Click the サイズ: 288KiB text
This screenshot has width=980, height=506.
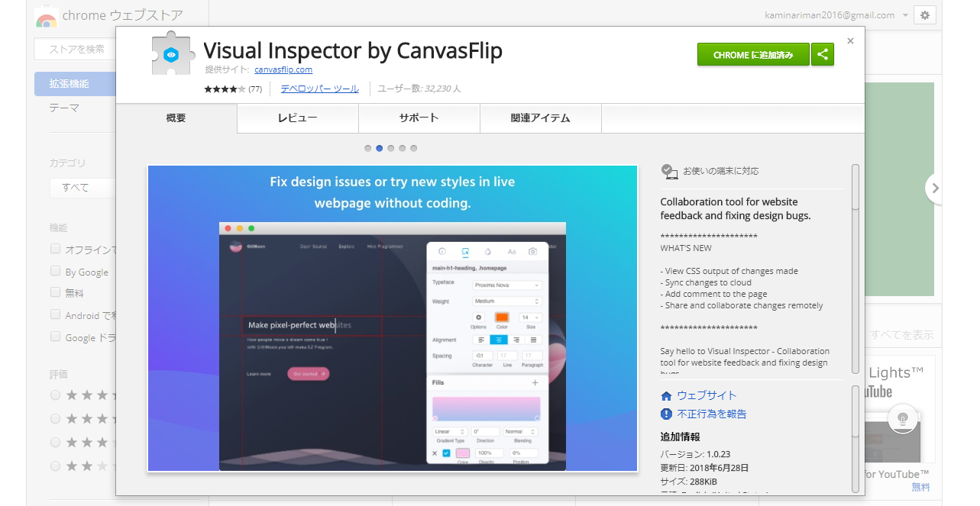[689, 482]
